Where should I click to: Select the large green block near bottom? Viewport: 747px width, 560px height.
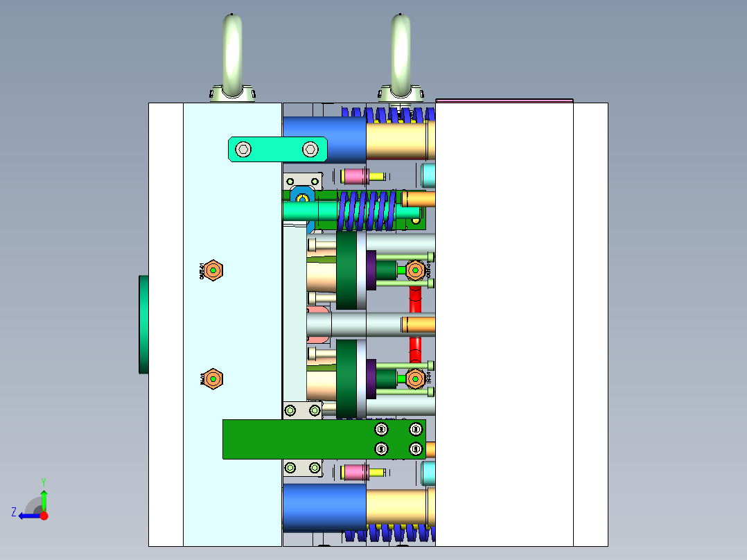point(324,439)
